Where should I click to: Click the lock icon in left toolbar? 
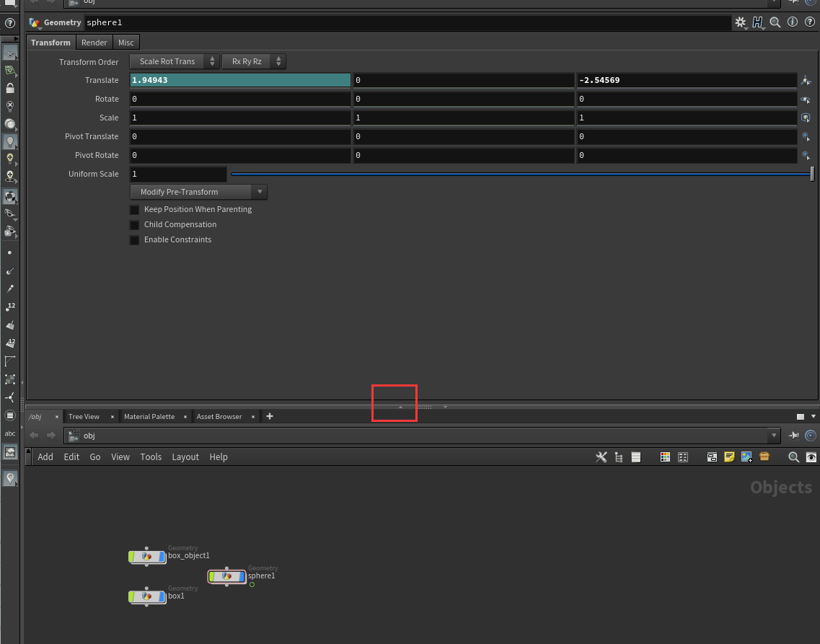(10, 88)
